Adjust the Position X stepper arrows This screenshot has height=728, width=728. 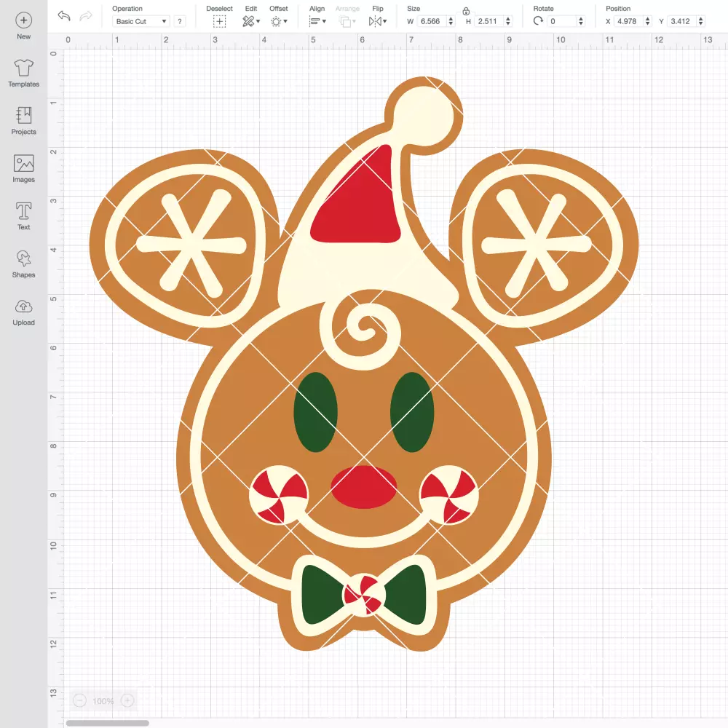[x=647, y=21]
